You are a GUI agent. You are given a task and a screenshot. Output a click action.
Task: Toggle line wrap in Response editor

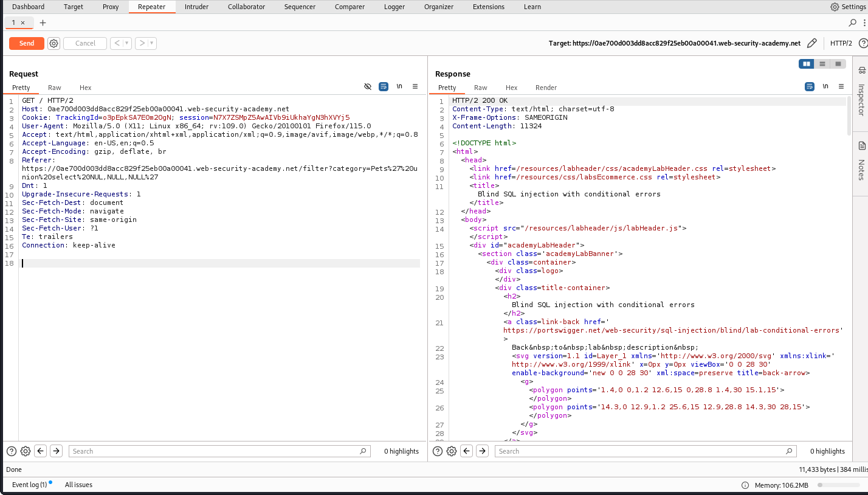coord(810,87)
